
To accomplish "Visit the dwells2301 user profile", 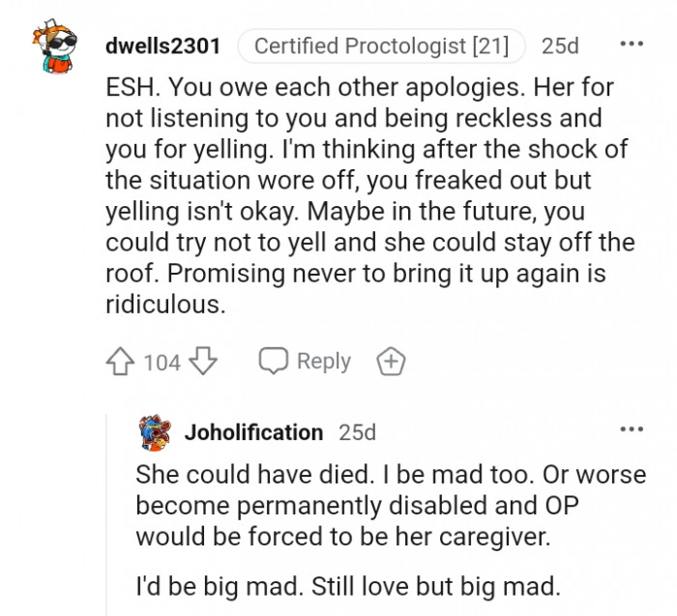I will 162,45.
